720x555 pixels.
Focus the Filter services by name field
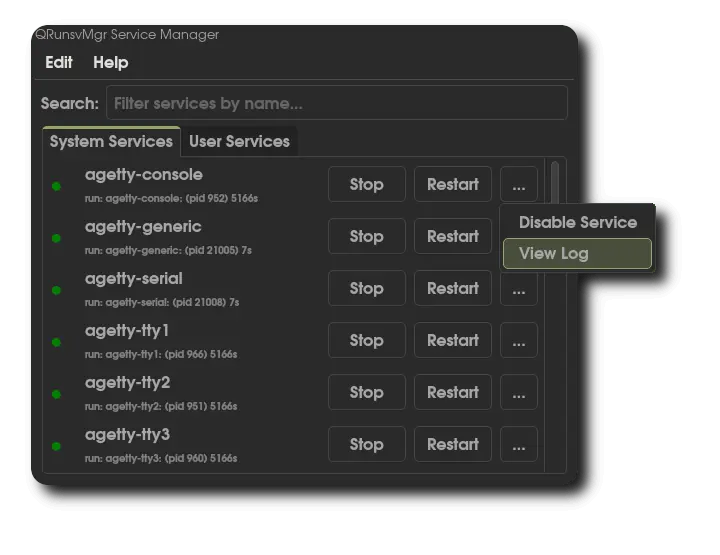337,103
